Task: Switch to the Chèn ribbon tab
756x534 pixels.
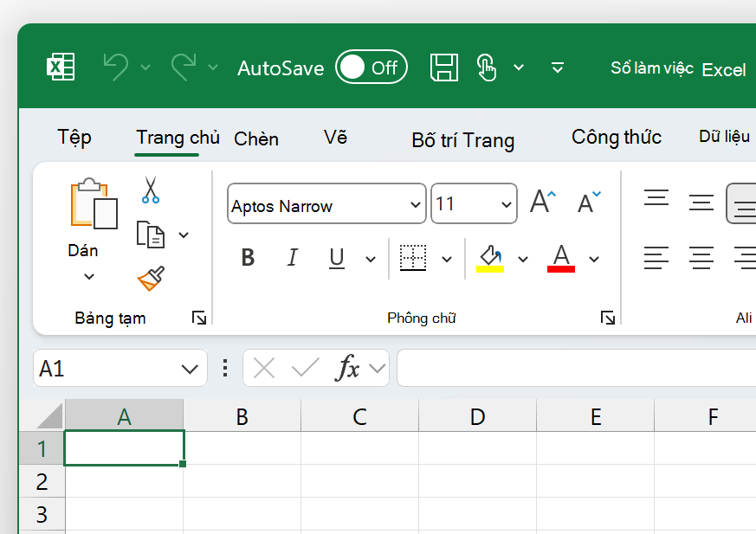Action: [x=255, y=138]
